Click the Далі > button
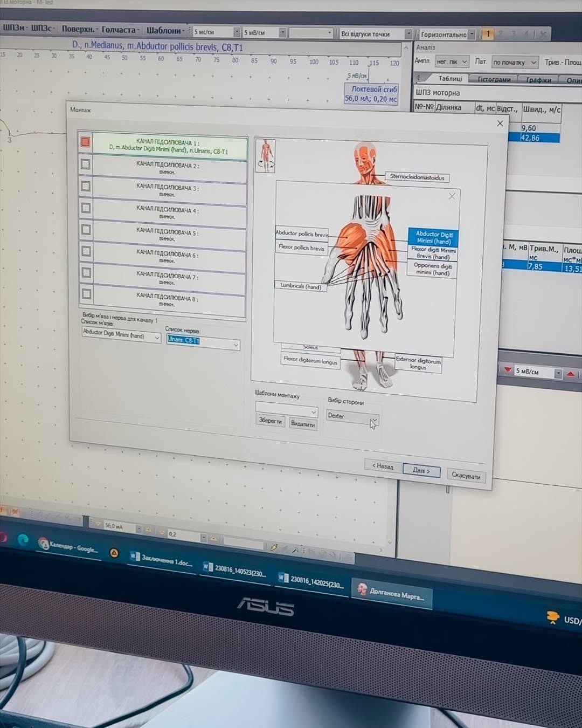Screen dimensions: 582x728 coord(421,471)
